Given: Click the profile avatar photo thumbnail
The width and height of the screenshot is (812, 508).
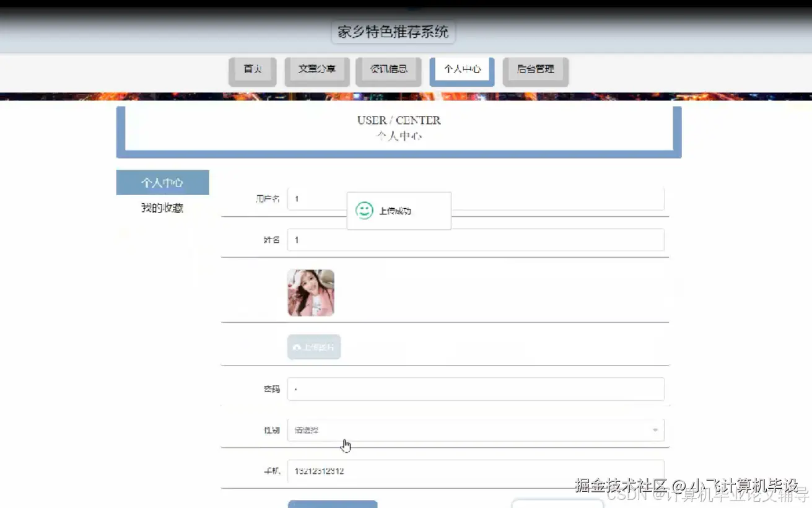Looking at the screenshot, I should click(x=310, y=292).
